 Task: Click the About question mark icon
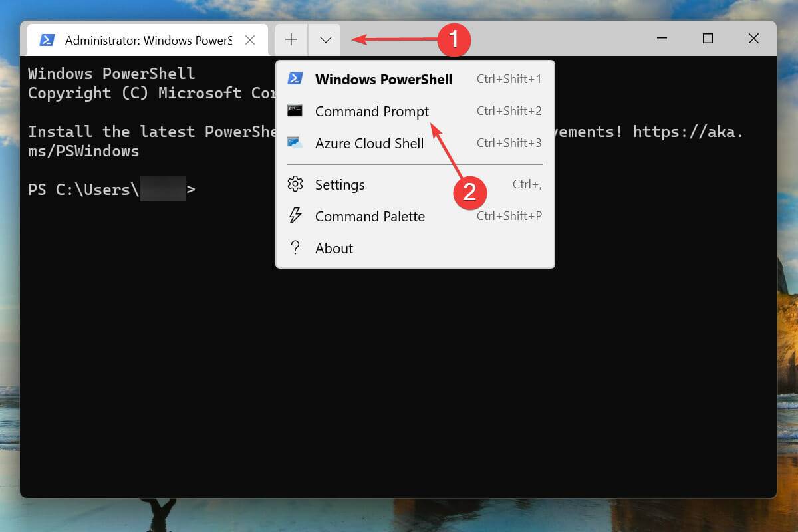(x=295, y=248)
